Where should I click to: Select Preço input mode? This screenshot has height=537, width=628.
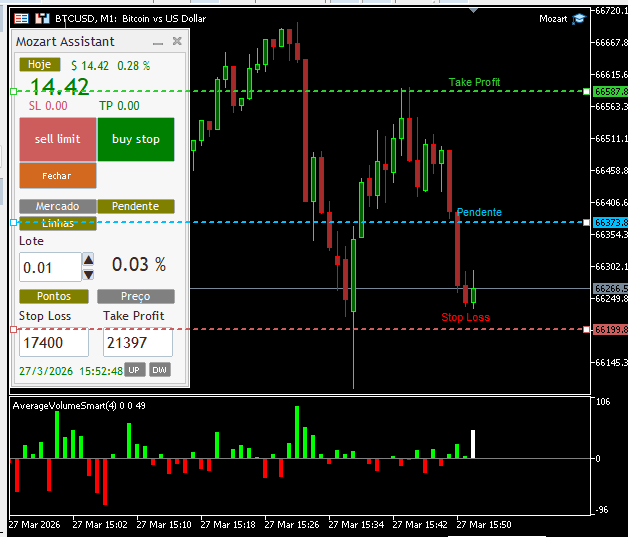pyautogui.click(x=136, y=296)
